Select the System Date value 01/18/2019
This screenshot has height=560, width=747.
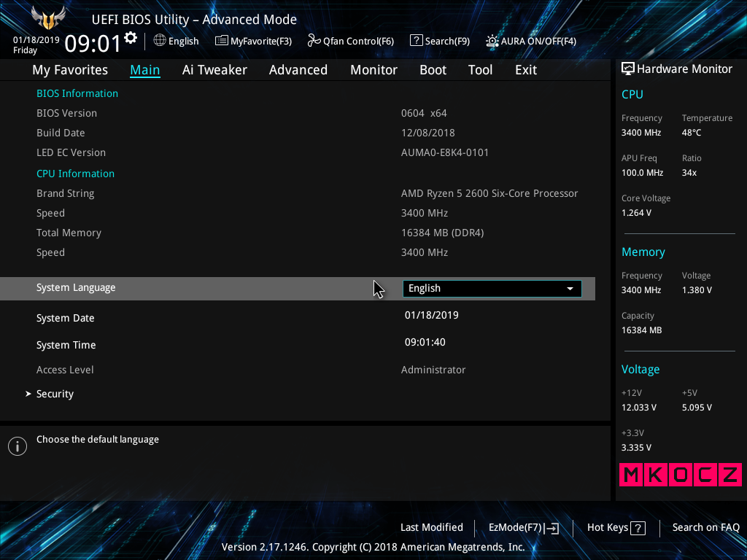click(432, 315)
